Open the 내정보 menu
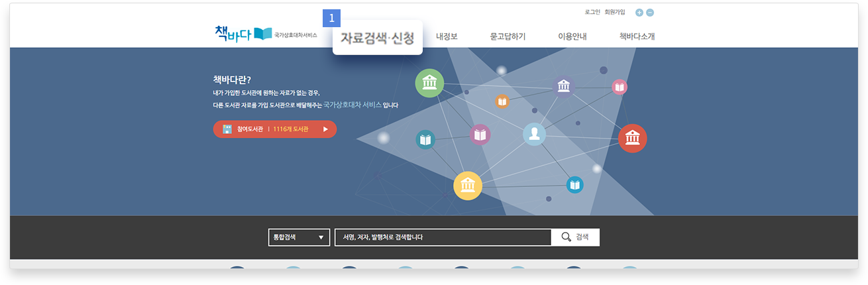 coord(447,36)
